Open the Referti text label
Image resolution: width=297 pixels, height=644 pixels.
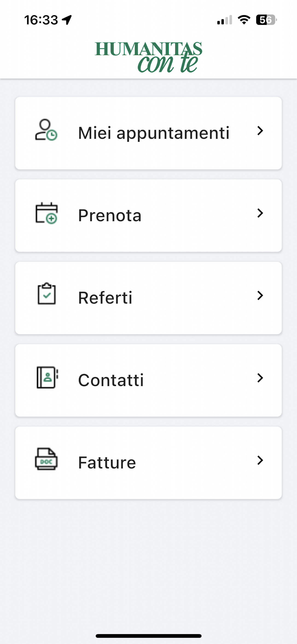(x=105, y=298)
